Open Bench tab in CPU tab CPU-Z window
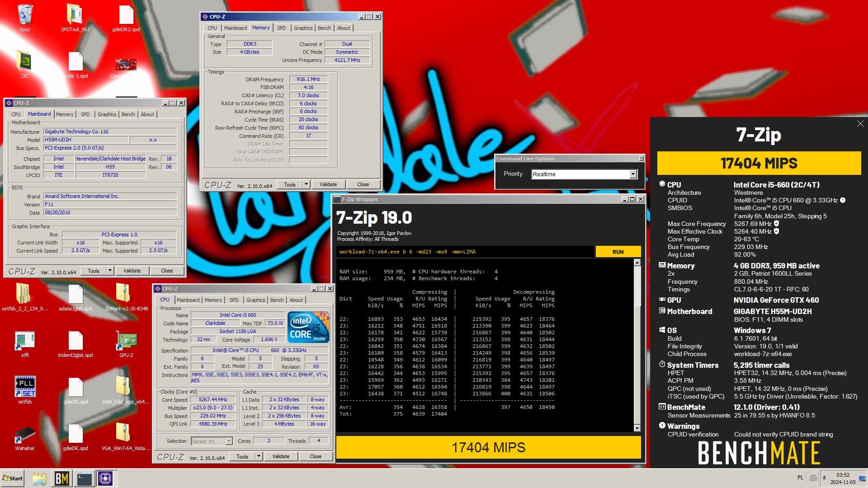 277,300
